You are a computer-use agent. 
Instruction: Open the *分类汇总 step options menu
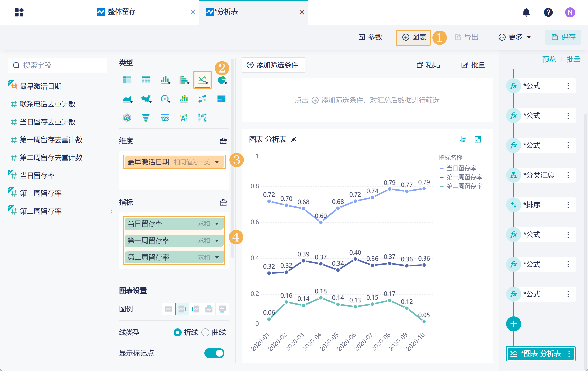568,175
